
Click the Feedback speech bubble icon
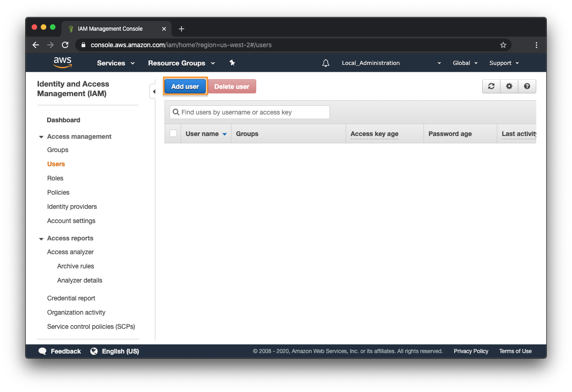(x=43, y=351)
